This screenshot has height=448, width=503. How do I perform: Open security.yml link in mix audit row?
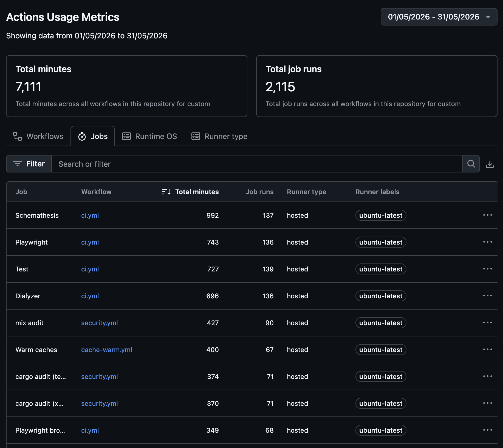point(100,323)
